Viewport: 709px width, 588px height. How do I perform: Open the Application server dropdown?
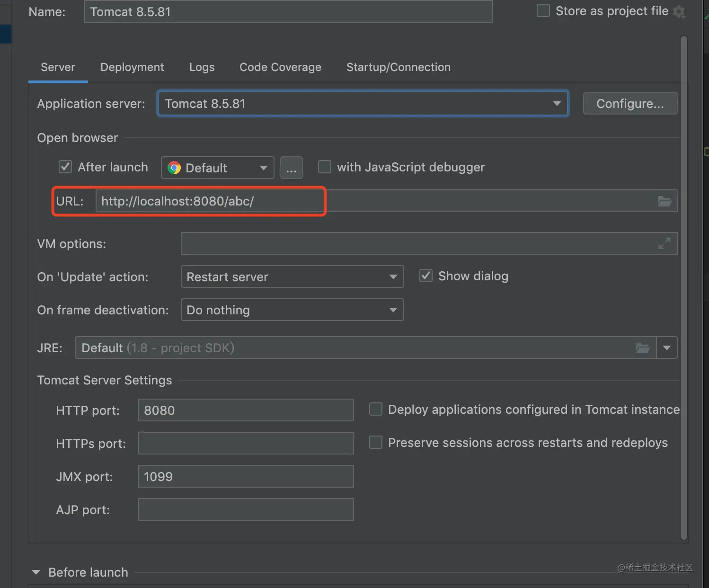(363, 104)
